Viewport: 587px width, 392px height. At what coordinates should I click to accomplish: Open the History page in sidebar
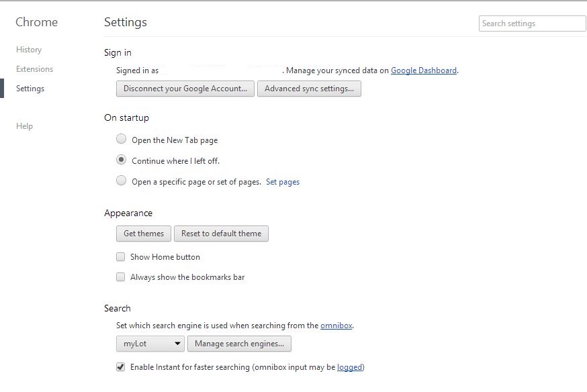coord(29,50)
